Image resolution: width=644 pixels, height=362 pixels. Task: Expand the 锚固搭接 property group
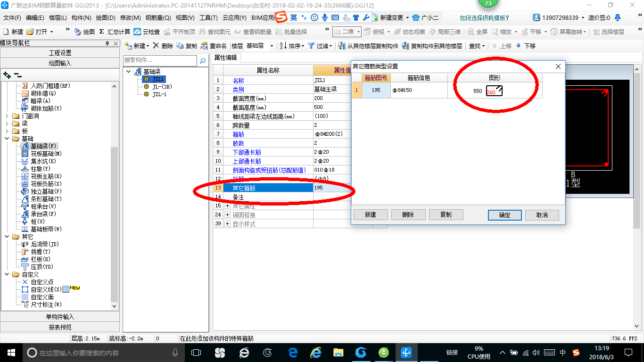click(228, 215)
